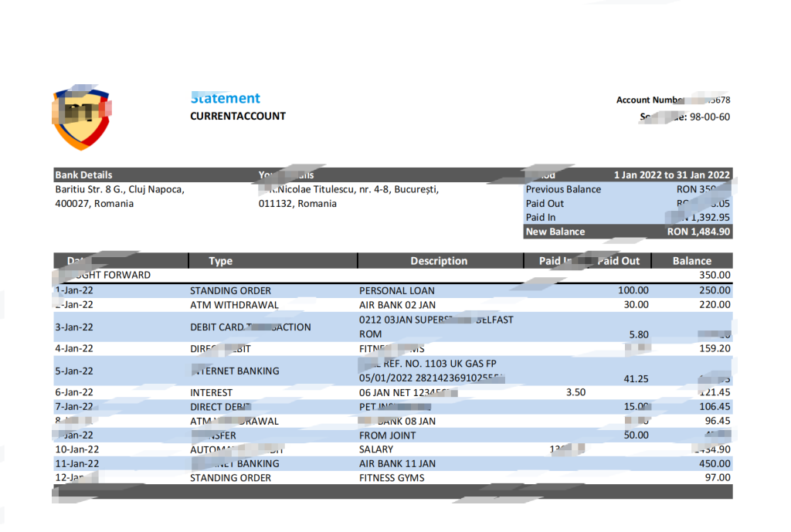Select the Bank Details section header

point(85,175)
